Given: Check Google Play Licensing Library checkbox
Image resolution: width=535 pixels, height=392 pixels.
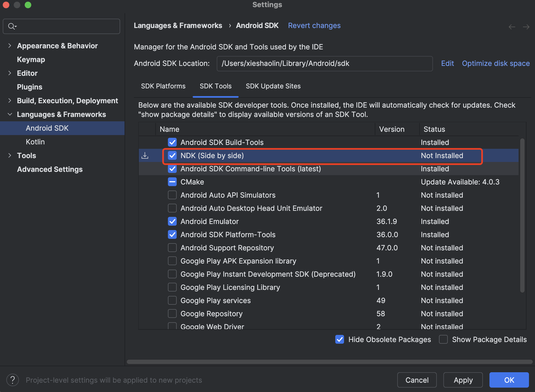Looking at the screenshot, I should click(172, 287).
